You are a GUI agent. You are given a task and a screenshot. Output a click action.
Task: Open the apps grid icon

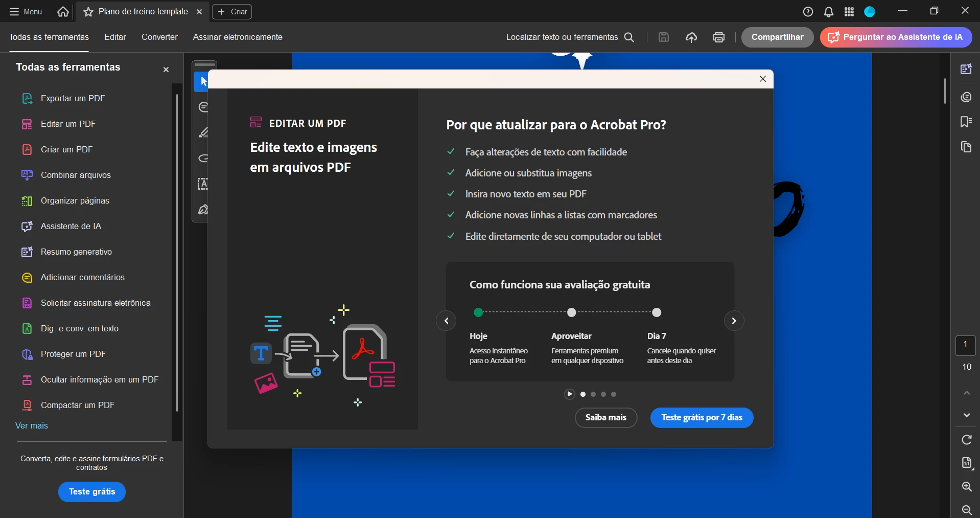[849, 12]
